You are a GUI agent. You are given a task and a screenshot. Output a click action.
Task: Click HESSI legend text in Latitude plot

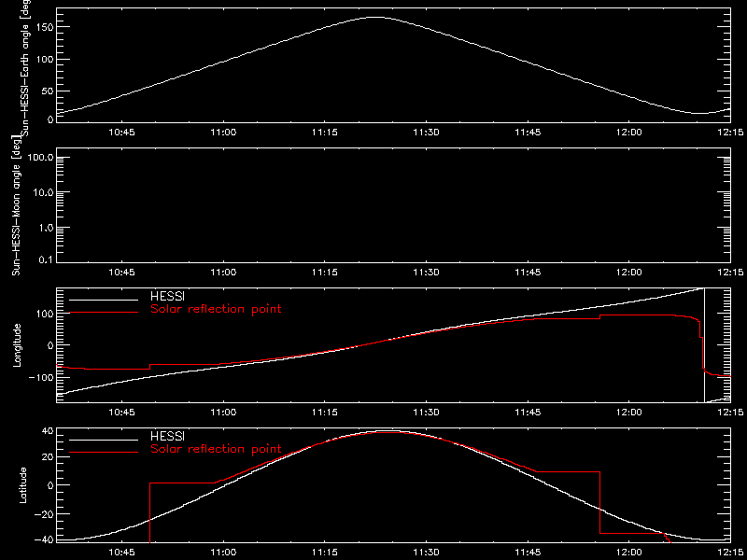point(167,436)
